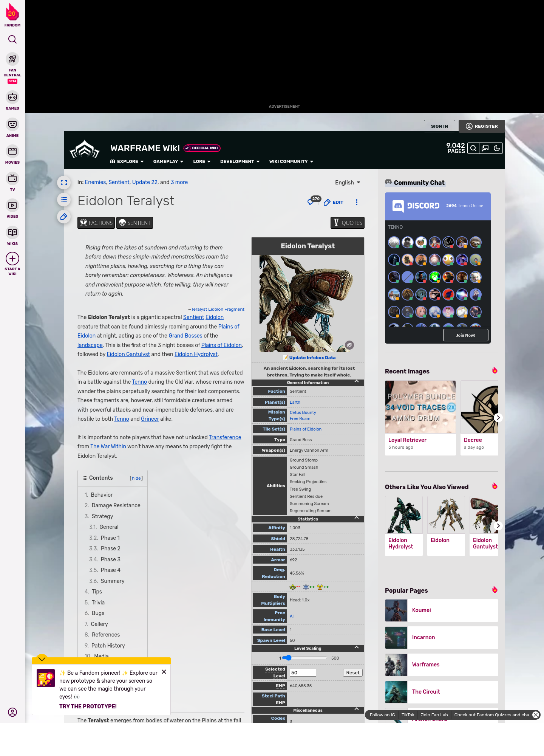Screen dimensions: 544x756
Task: Click the Warframe Wiki lotus logo
Action: click(85, 149)
